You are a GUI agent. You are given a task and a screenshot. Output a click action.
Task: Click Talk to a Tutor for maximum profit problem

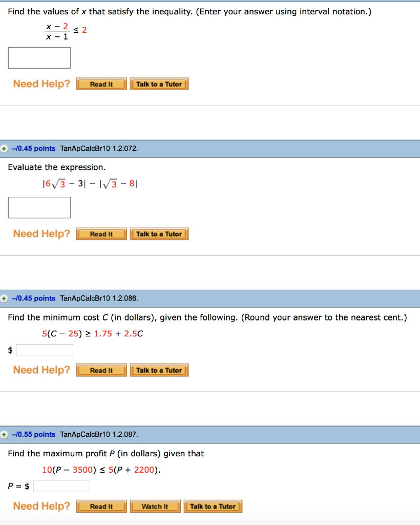click(213, 506)
